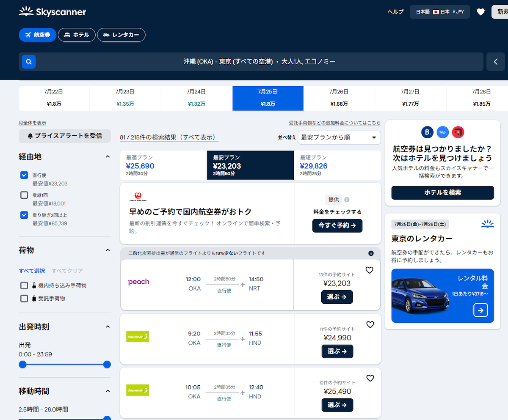Click the プライスアラートを受信 button
This screenshot has width=508, height=420.
click(x=65, y=136)
